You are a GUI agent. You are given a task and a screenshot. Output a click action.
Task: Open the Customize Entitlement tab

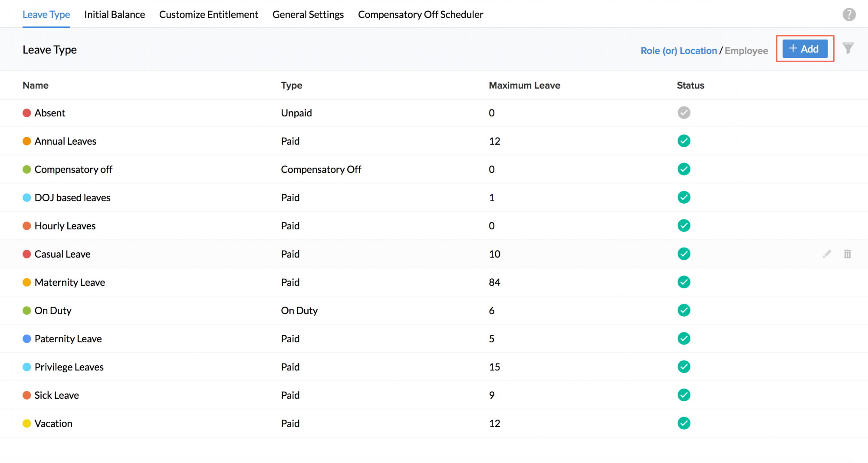tap(208, 15)
